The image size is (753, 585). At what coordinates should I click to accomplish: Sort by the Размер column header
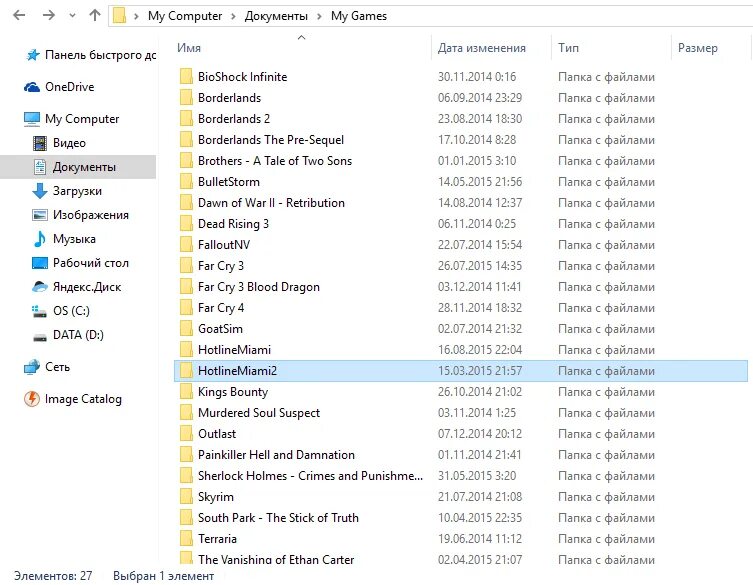pyautogui.click(x=698, y=48)
